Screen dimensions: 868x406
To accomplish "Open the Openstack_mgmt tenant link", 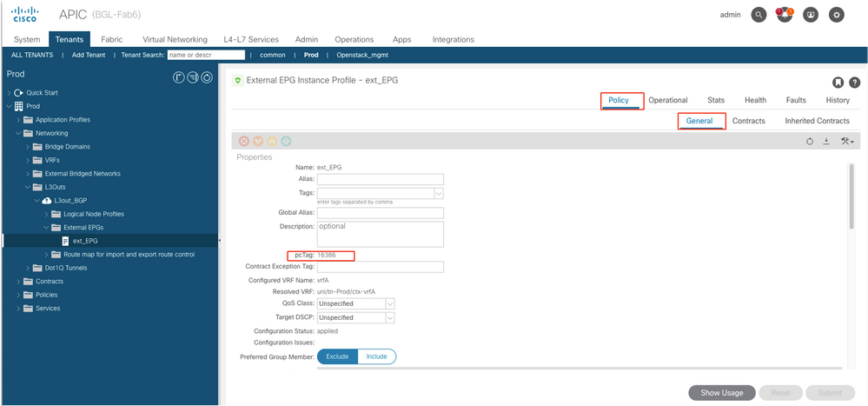I will (362, 55).
